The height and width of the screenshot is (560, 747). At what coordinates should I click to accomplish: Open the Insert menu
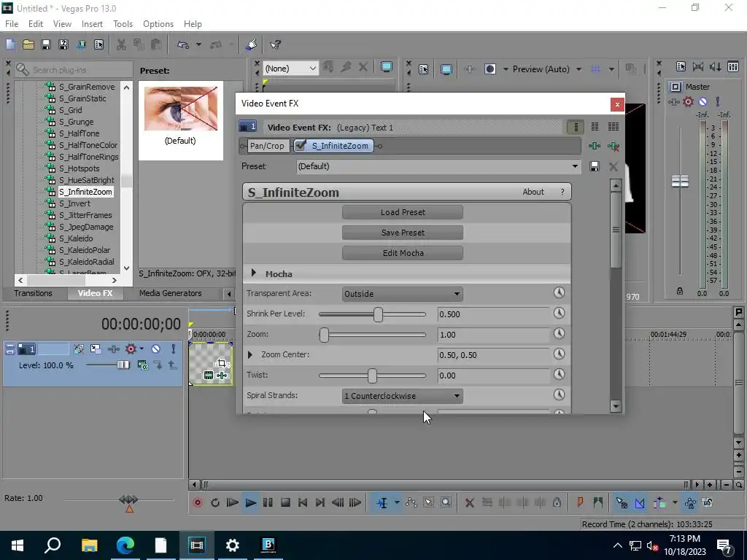[x=92, y=24]
